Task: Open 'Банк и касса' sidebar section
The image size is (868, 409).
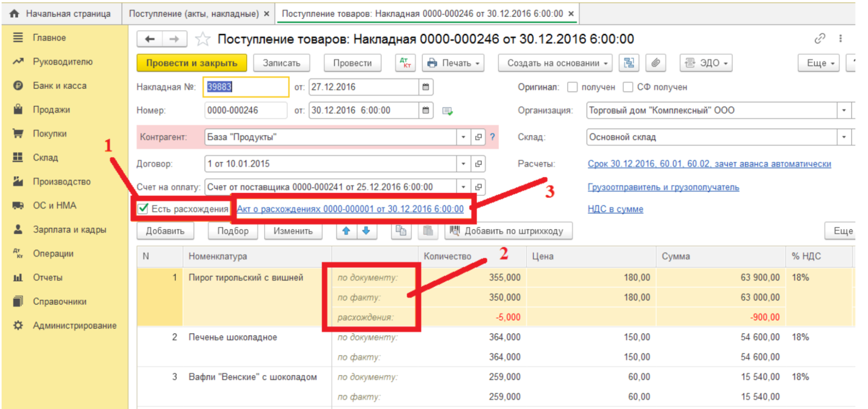Action: coord(59,86)
